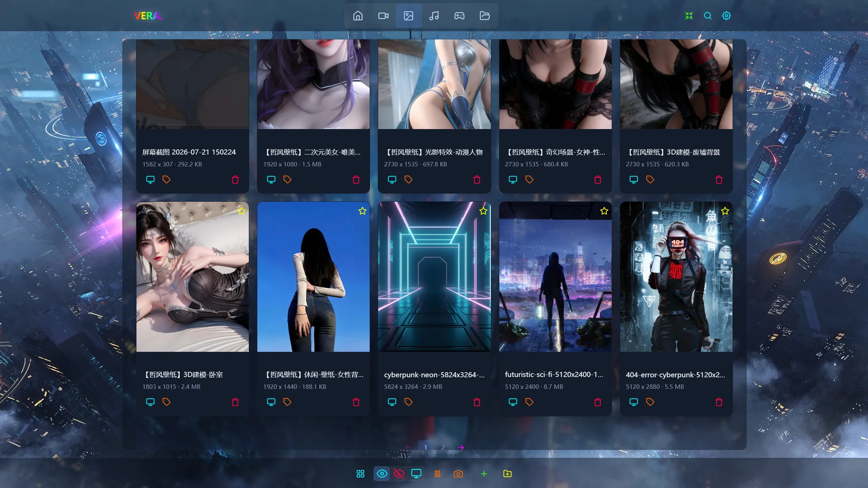The height and width of the screenshot is (488, 868).
Task: Toggle the eye show-visible filter
Action: click(382, 474)
